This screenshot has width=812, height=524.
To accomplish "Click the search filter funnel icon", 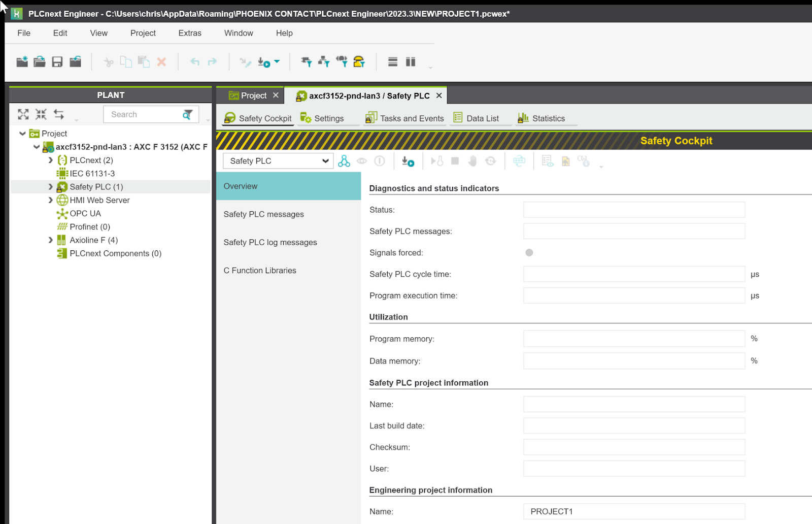I will (x=187, y=115).
